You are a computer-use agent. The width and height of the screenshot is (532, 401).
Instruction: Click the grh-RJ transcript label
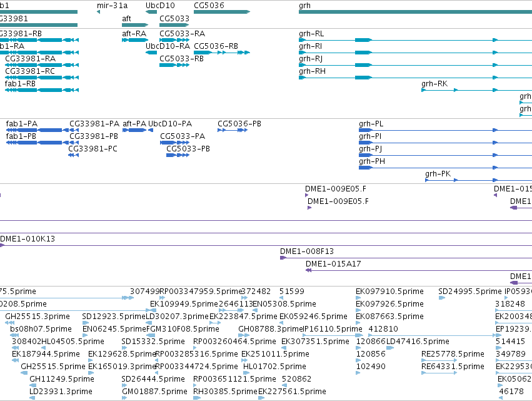point(311,59)
